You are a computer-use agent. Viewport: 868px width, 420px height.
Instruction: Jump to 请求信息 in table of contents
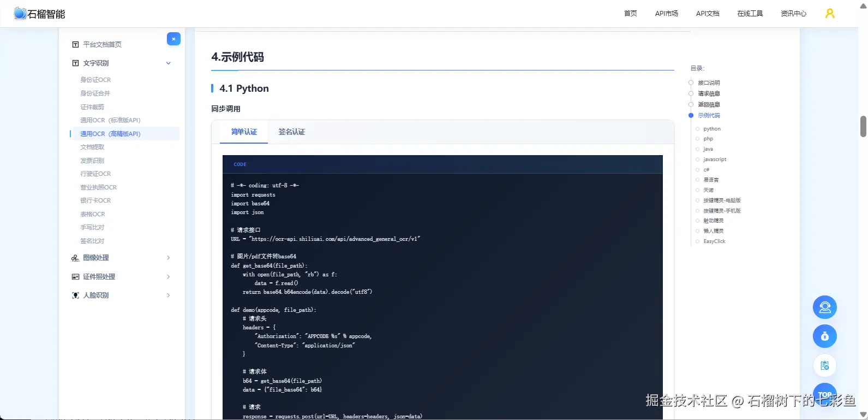tap(709, 94)
